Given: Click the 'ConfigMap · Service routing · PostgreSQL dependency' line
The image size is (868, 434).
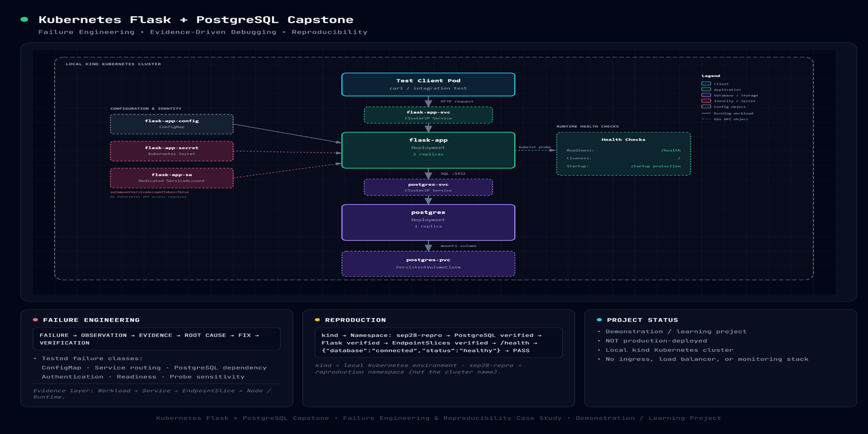Looking at the screenshot, I should click(x=154, y=368).
